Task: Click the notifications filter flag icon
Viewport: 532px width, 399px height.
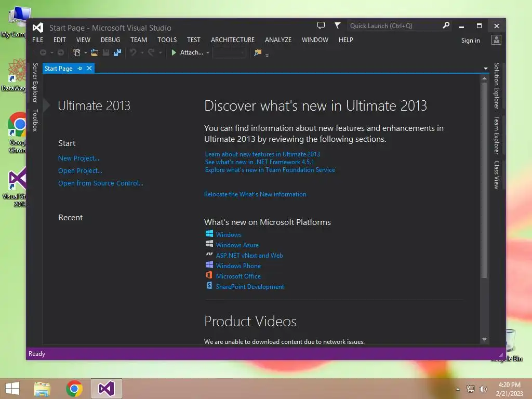Action: [x=337, y=25]
